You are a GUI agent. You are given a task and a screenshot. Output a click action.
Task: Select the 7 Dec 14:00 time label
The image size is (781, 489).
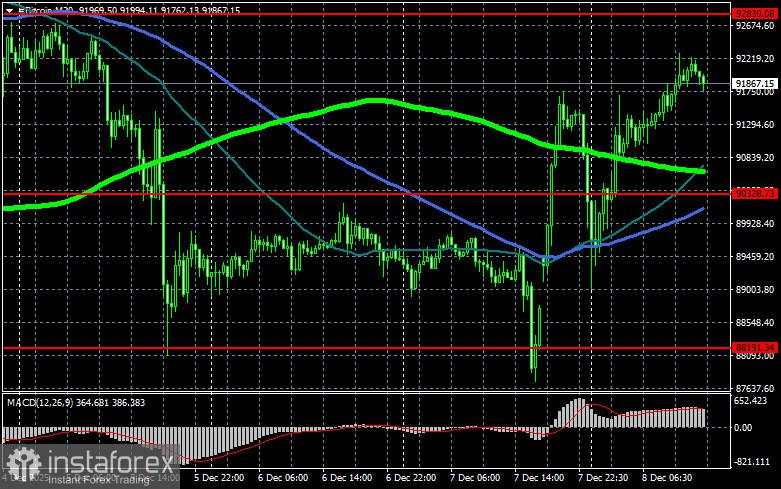pos(539,477)
